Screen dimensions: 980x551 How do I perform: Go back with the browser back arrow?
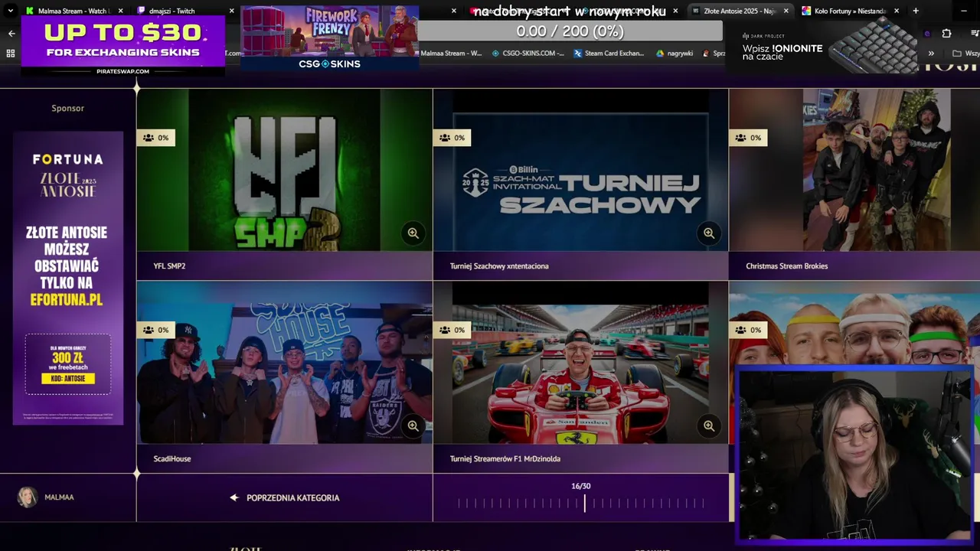click(x=11, y=34)
